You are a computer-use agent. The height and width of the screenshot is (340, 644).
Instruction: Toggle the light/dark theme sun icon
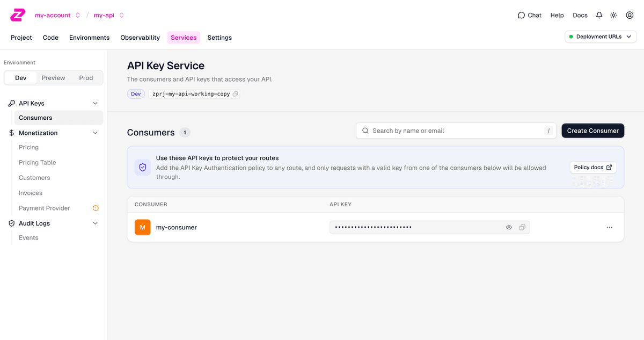(614, 15)
